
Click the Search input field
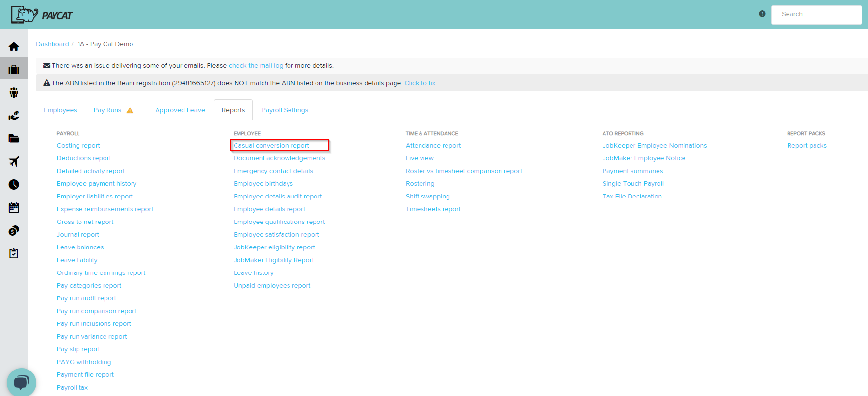pyautogui.click(x=816, y=15)
